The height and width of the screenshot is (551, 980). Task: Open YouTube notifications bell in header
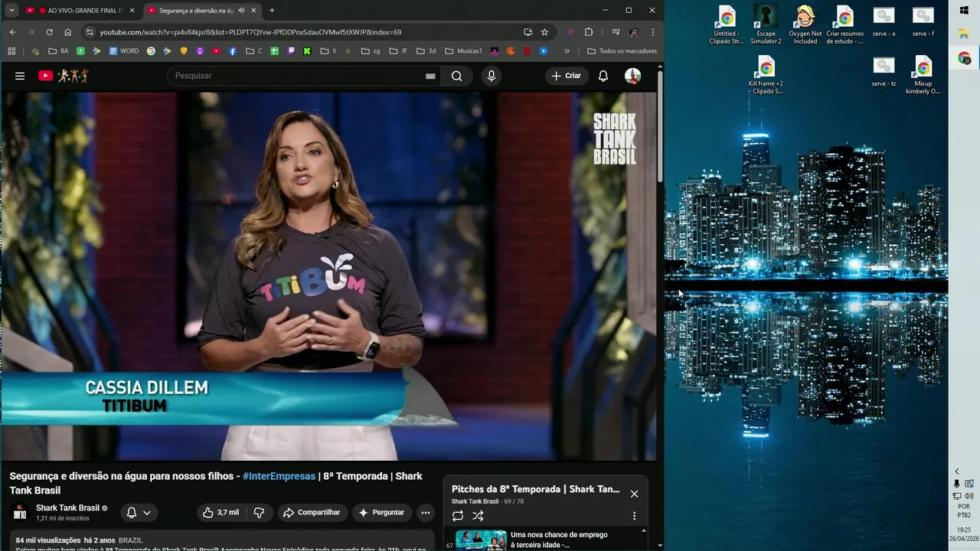603,76
